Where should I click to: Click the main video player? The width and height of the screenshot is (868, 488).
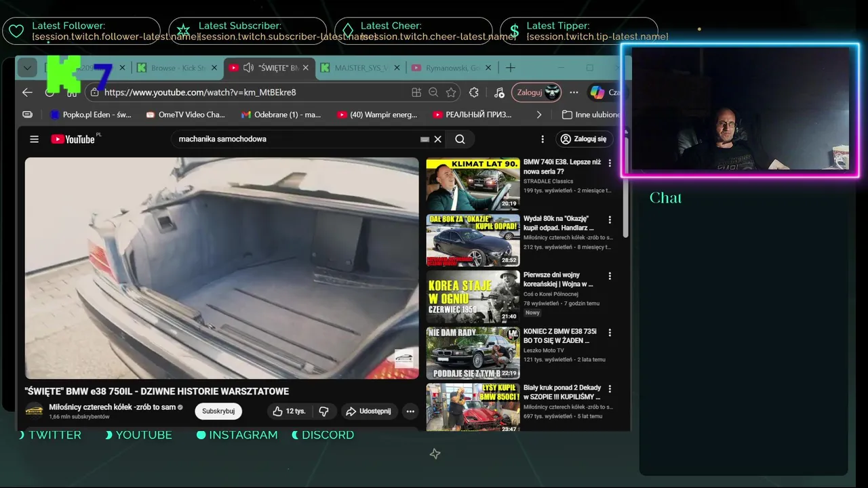222,268
